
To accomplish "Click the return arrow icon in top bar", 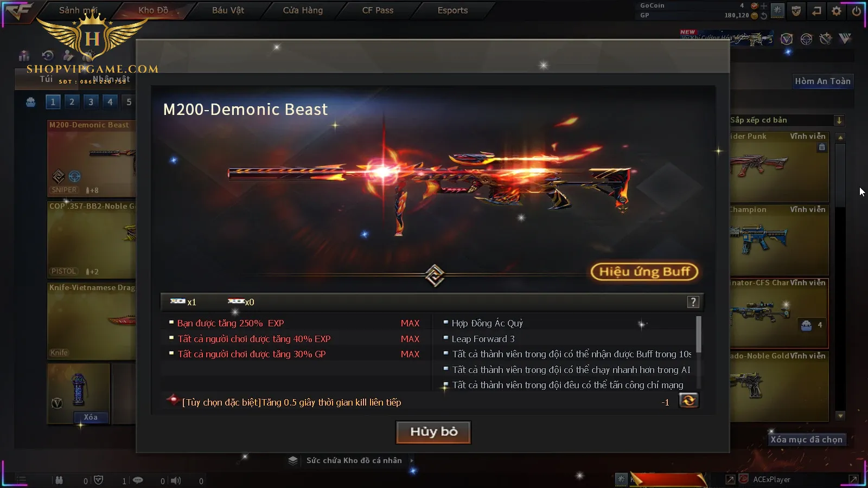I will click(x=816, y=10).
